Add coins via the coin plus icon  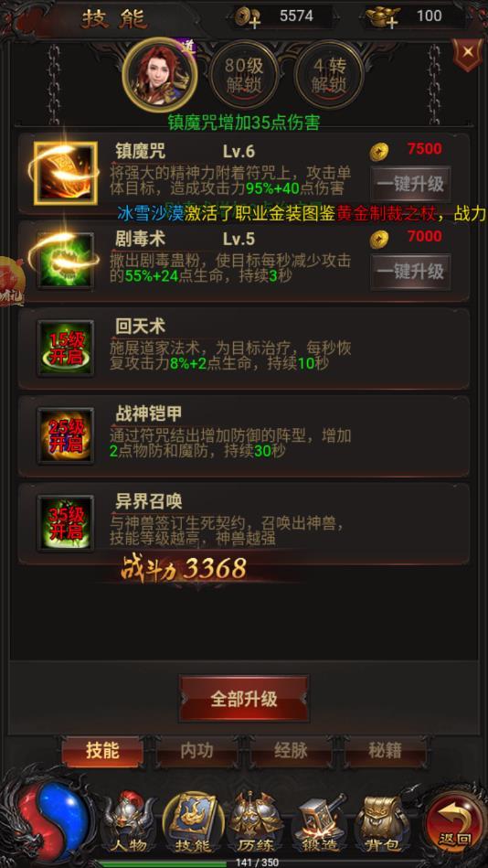[248, 18]
